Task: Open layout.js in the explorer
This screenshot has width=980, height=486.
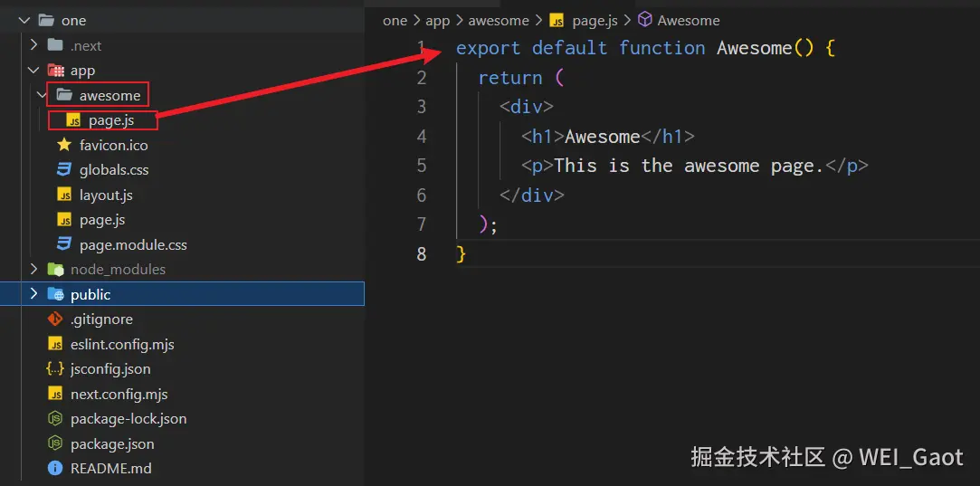Action: tap(106, 195)
